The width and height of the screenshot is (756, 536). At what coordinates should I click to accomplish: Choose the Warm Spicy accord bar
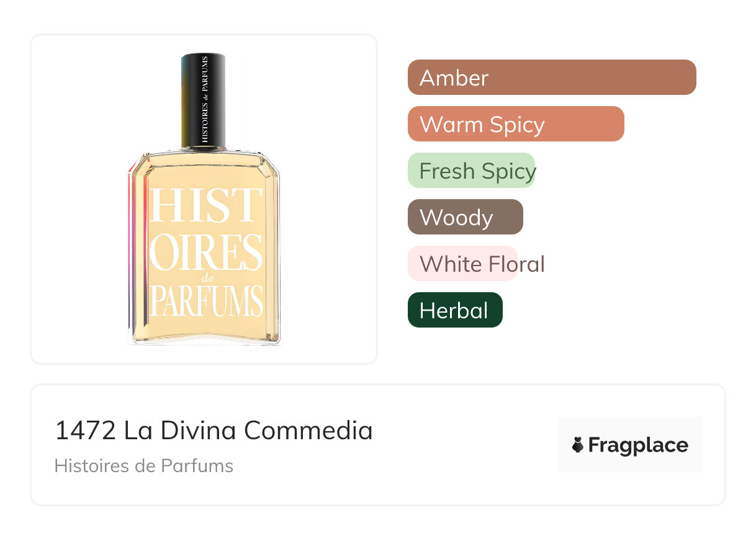[515, 124]
